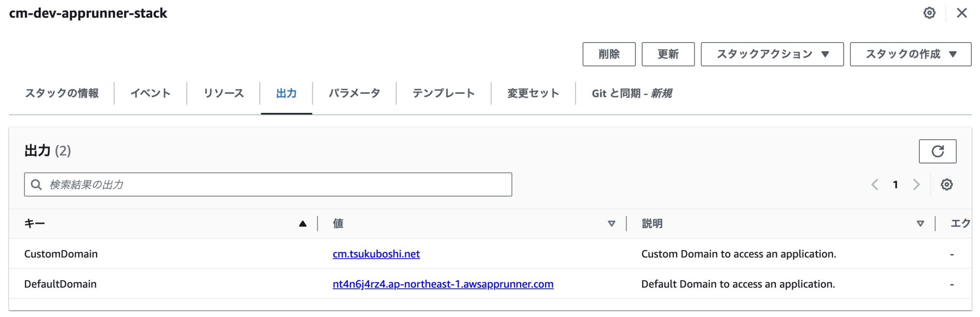Sort outputs by キー column
This screenshot has height=317, width=980.
pos(34,223)
